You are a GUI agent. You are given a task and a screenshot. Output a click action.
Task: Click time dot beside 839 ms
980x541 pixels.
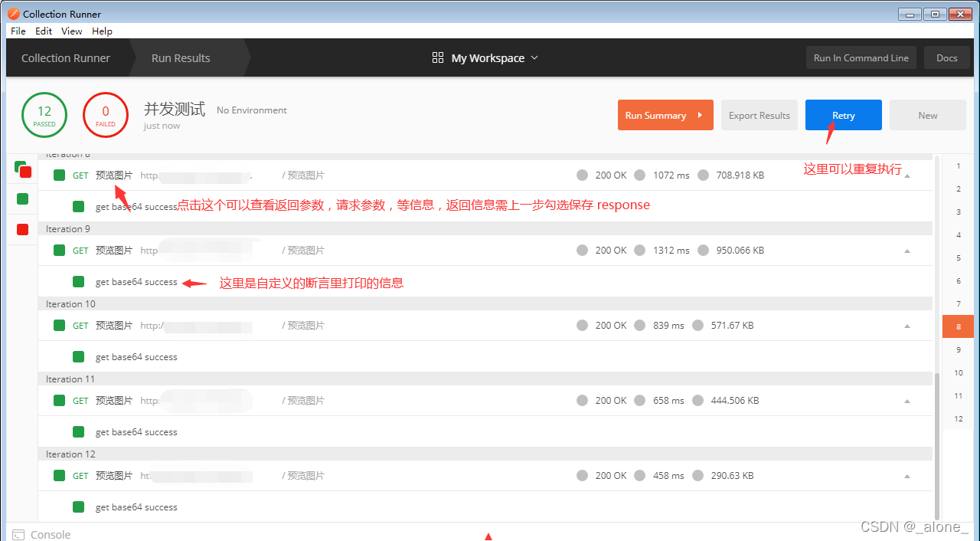coord(640,326)
